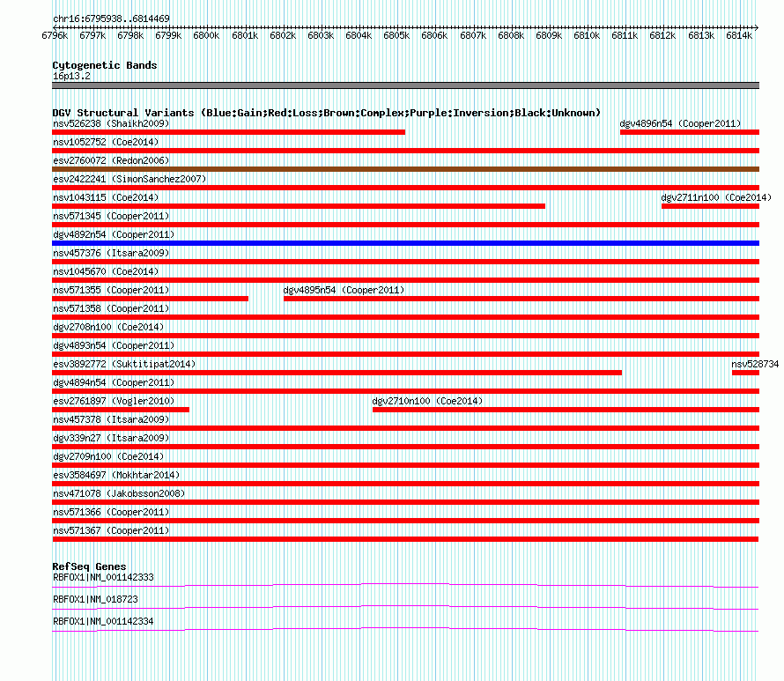Select the 16p13.2 band label

(71, 76)
